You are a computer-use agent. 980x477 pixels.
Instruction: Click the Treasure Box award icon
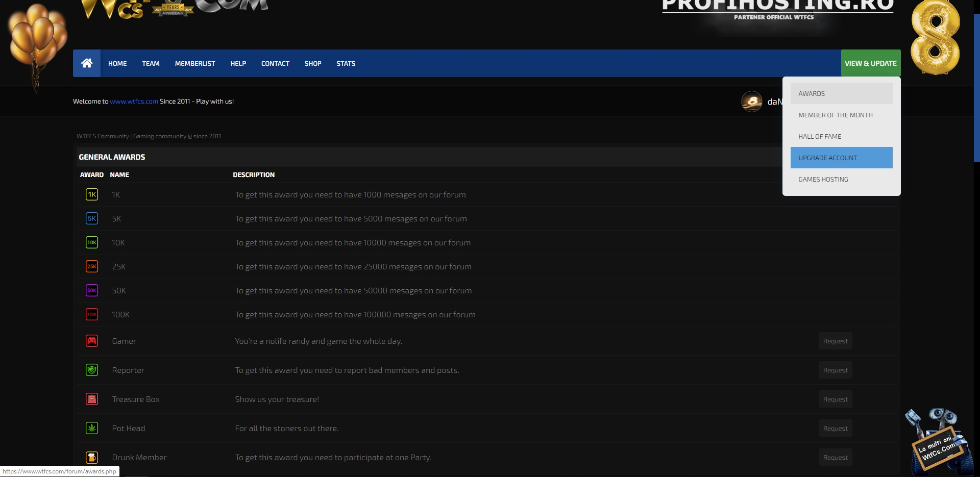[x=92, y=399]
